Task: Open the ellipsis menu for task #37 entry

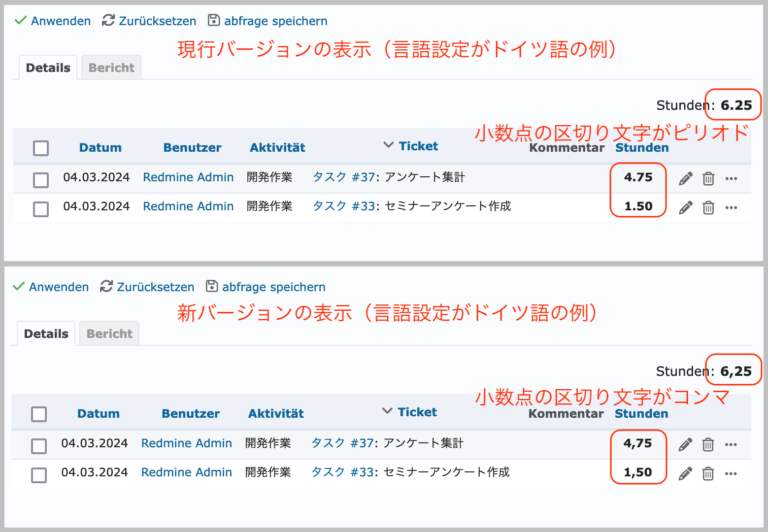Action: click(x=731, y=179)
